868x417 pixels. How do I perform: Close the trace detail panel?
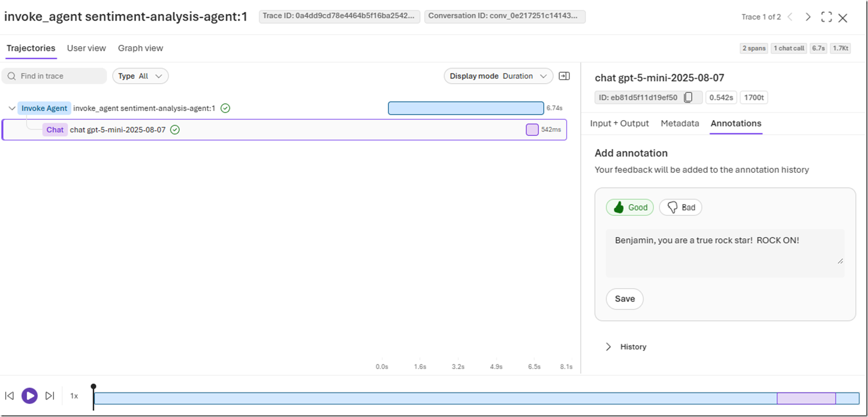pyautogui.click(x=843, y=18)
